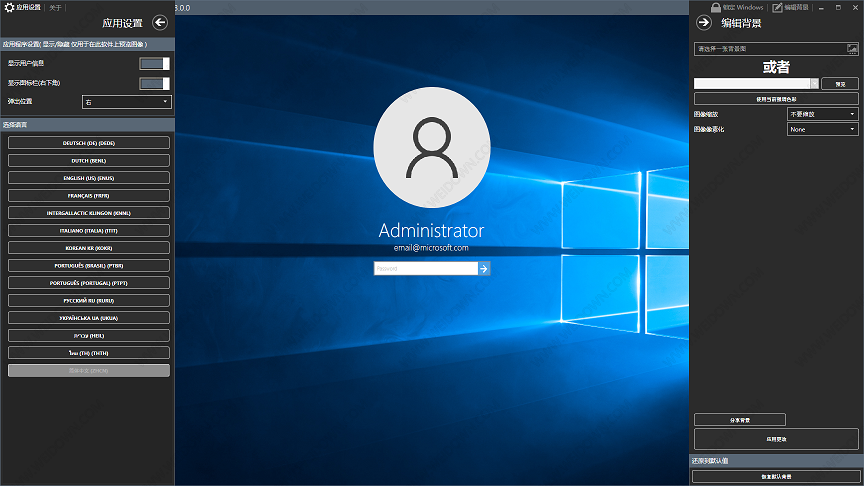The image size is (864, 486).
Task: Close the application window
Action: (x=855, y=8)
